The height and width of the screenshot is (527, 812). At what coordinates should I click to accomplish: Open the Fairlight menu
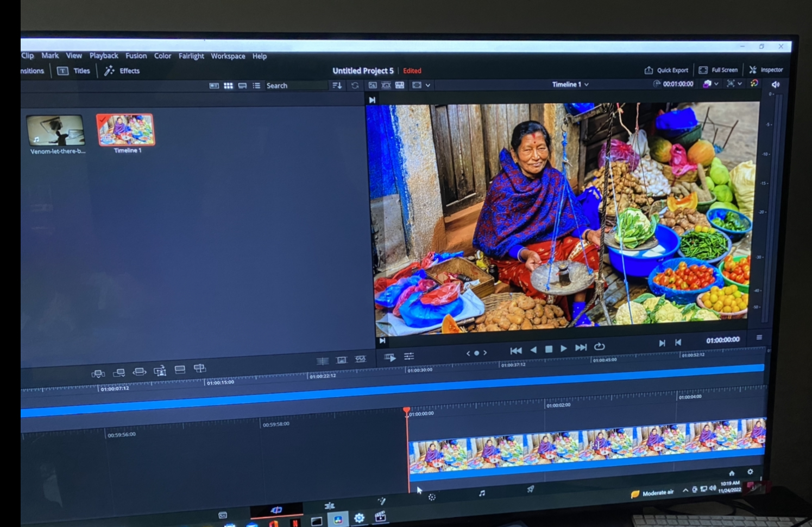click(191, 56)
